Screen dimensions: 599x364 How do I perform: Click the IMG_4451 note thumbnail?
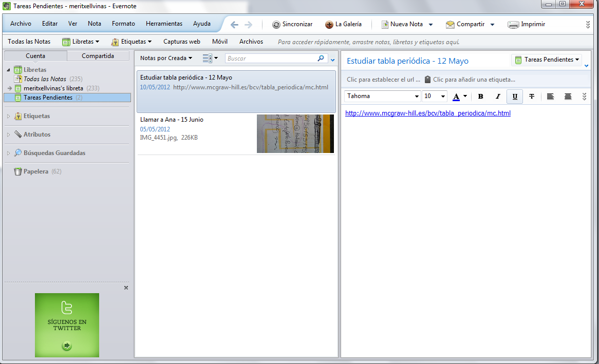295,133
